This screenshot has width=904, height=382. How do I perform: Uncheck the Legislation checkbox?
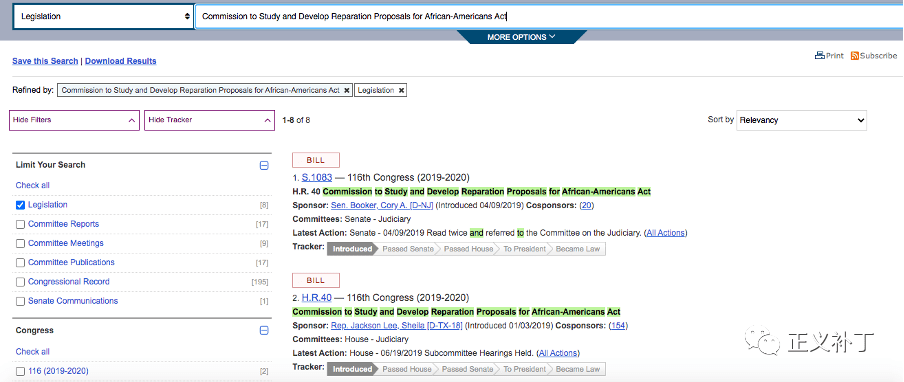pyautogui.click(x=21, y=205)
